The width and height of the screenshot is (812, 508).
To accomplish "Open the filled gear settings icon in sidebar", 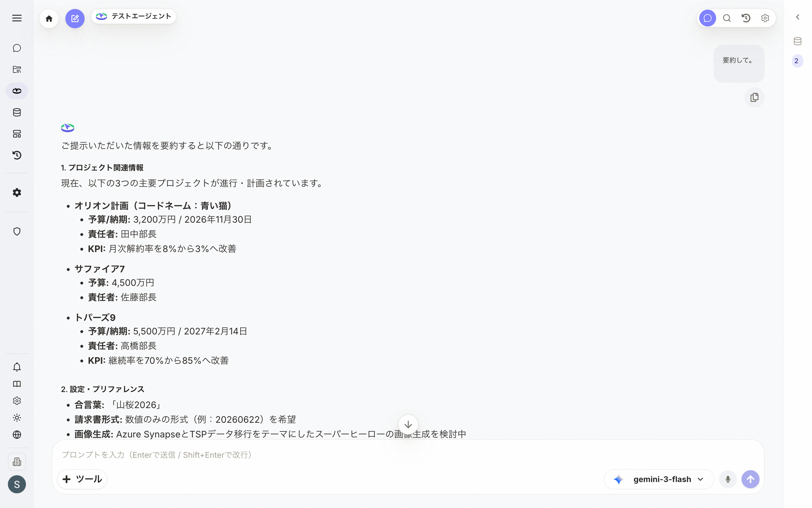I will click(17, 192).
